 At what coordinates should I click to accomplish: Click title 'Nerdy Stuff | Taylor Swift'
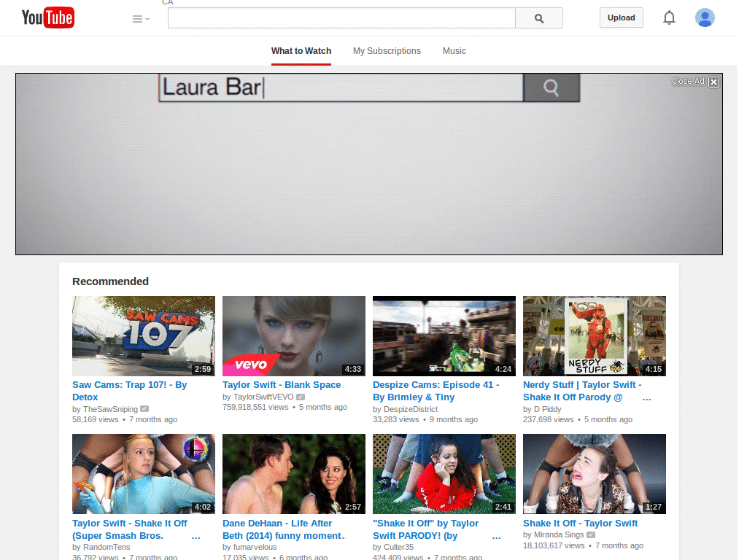[582, 391]
